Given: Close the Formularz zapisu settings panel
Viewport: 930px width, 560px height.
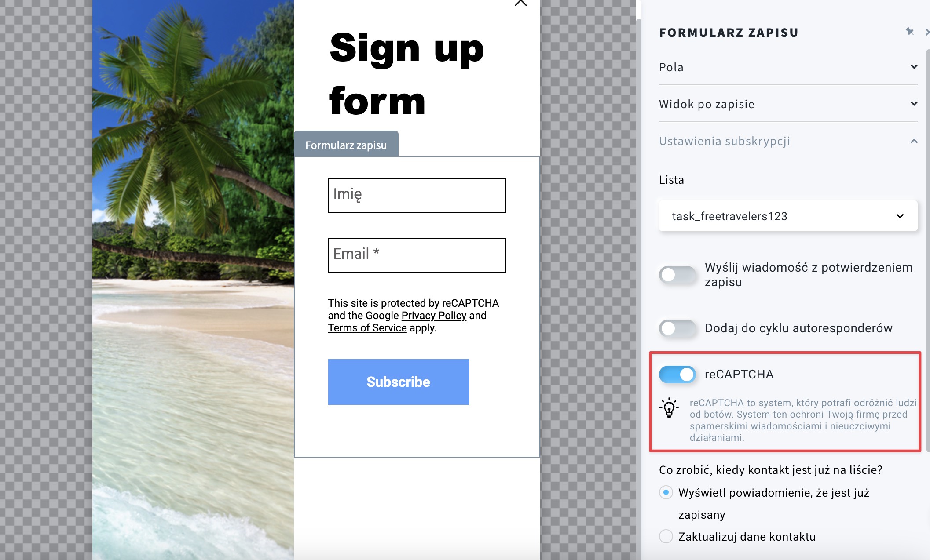Looking at the screenshot, I should (927, 32).
